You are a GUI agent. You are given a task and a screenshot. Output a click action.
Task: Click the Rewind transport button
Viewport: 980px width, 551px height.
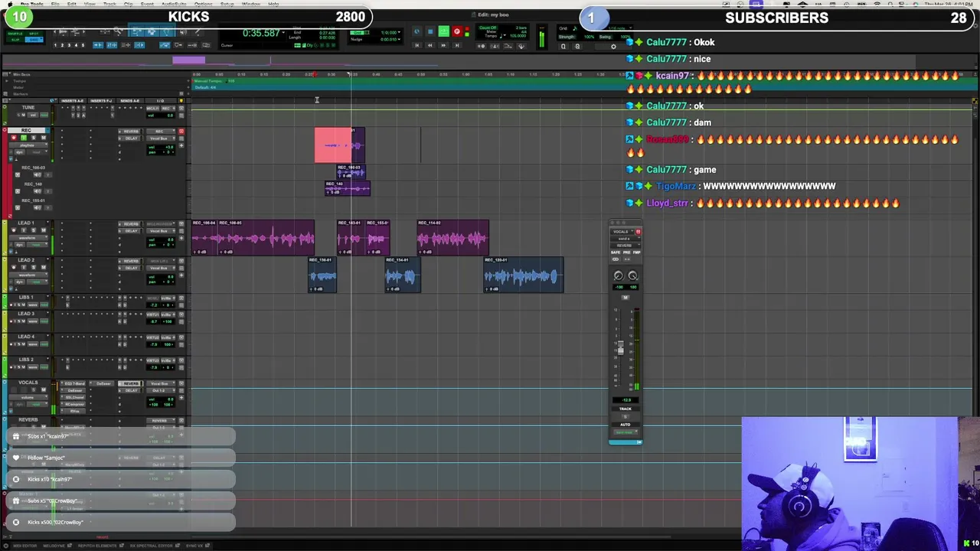point(430,45)
